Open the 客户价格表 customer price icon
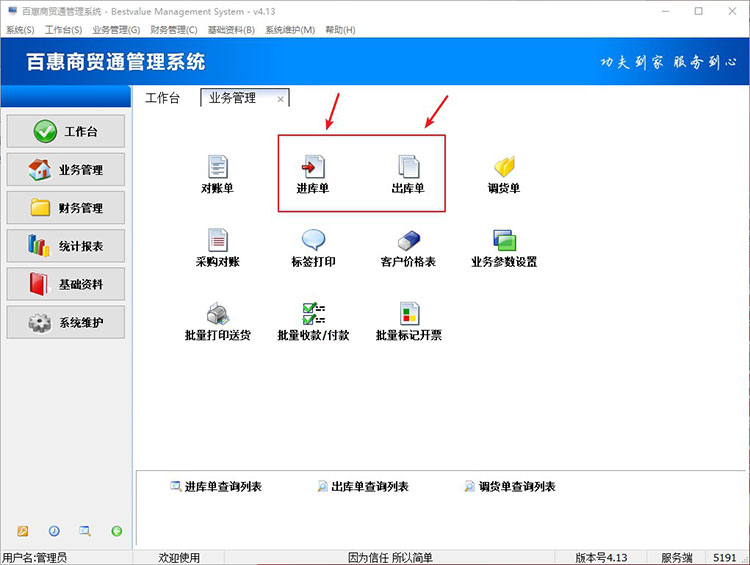This screenshot has width=750, height=565. tap(408, 240)
